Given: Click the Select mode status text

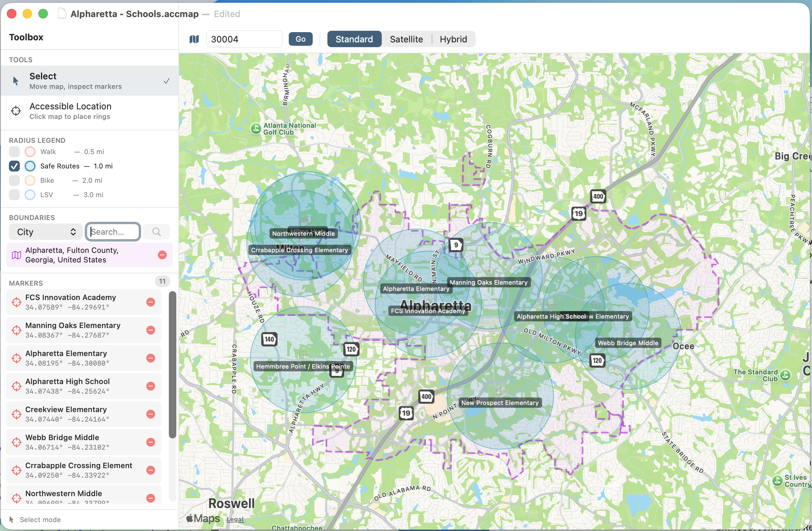Looking at the screenshot, I should point(40,520).
